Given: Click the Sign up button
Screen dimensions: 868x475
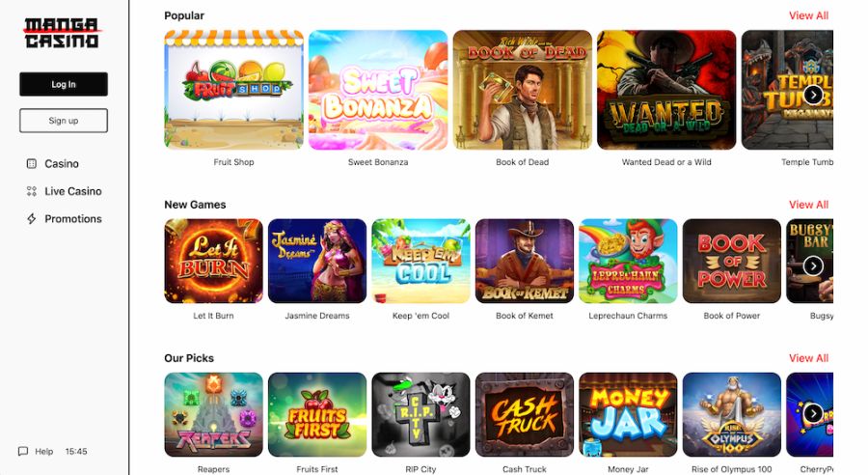Looking at the screenshot, I should coord(64,121).
